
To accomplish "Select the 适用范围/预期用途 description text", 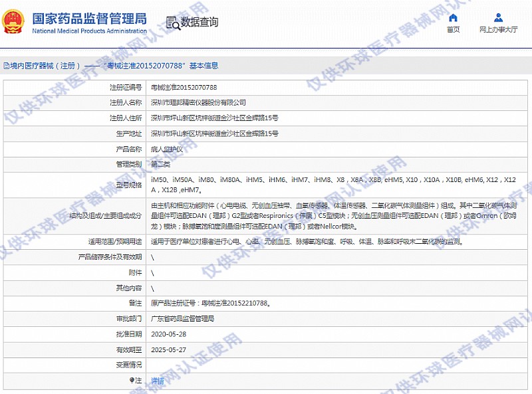I will (307, 241).
